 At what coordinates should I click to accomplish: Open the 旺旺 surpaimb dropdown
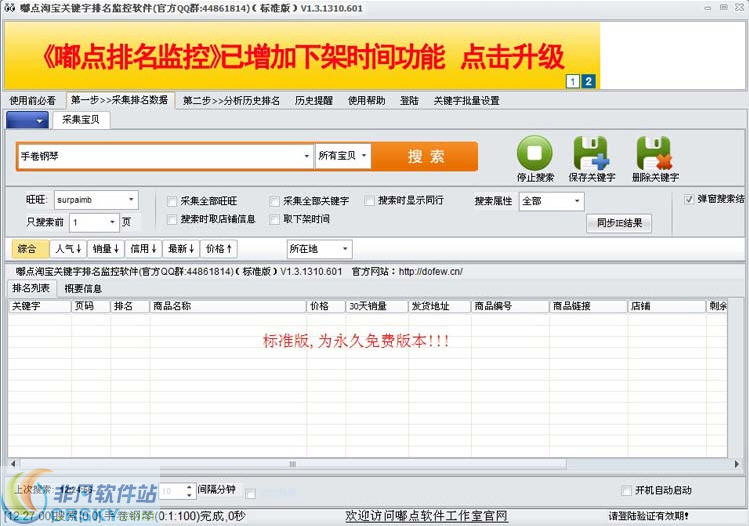96,200
